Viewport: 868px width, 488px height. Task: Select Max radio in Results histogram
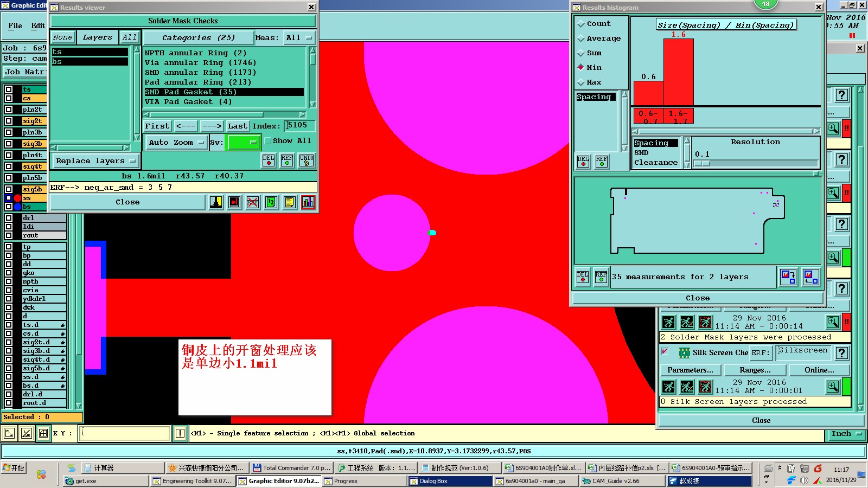[581, 82]
